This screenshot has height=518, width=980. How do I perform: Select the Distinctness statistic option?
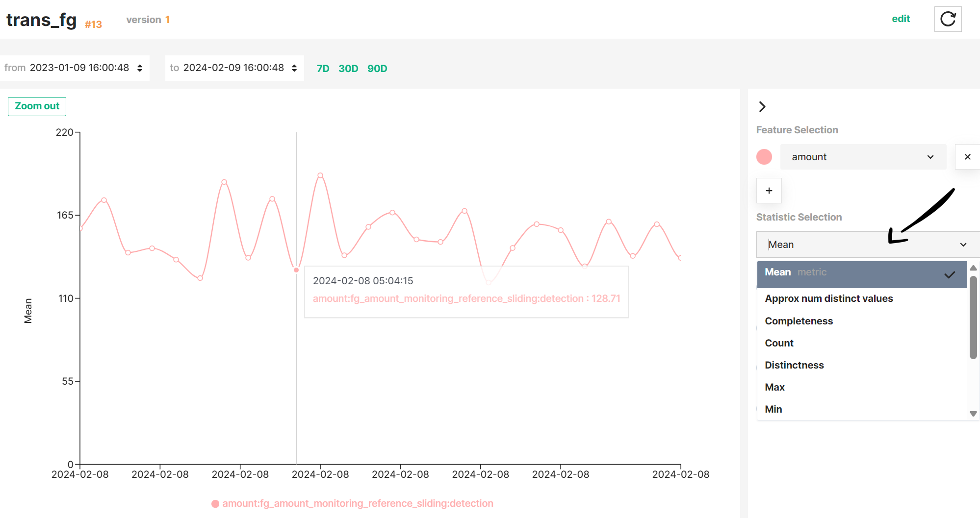pyautogui.click(x=794, y=365)
